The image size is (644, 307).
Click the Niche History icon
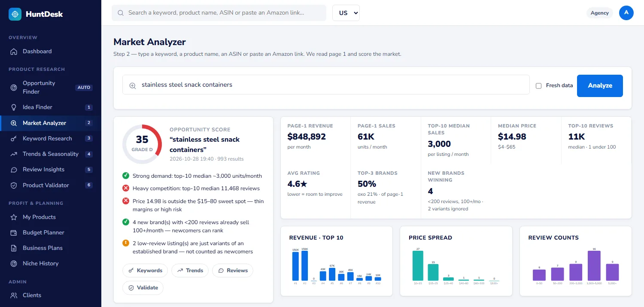[14, 264]
